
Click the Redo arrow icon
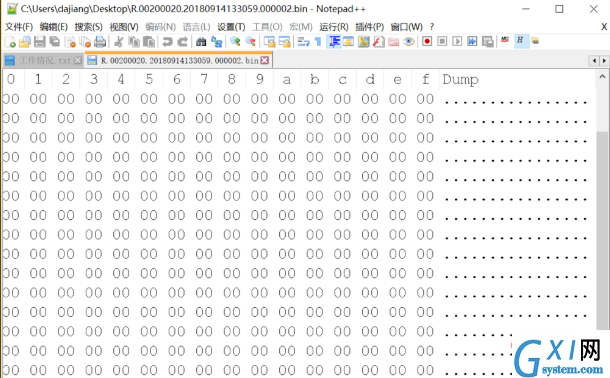(182, 42)
